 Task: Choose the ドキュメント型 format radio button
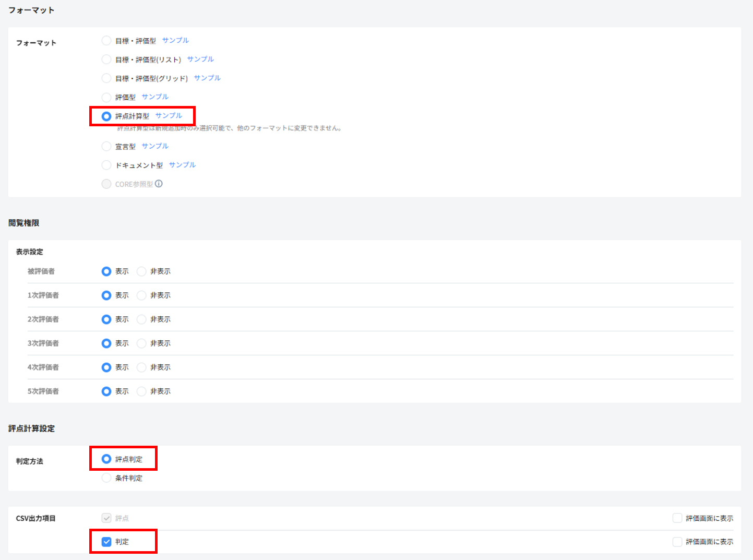pyautogui.click(x=106, y=165)
